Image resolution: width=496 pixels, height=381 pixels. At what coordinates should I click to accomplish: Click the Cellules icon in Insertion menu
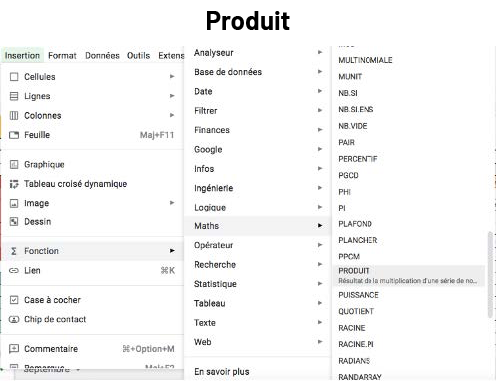tap(14, 77)
